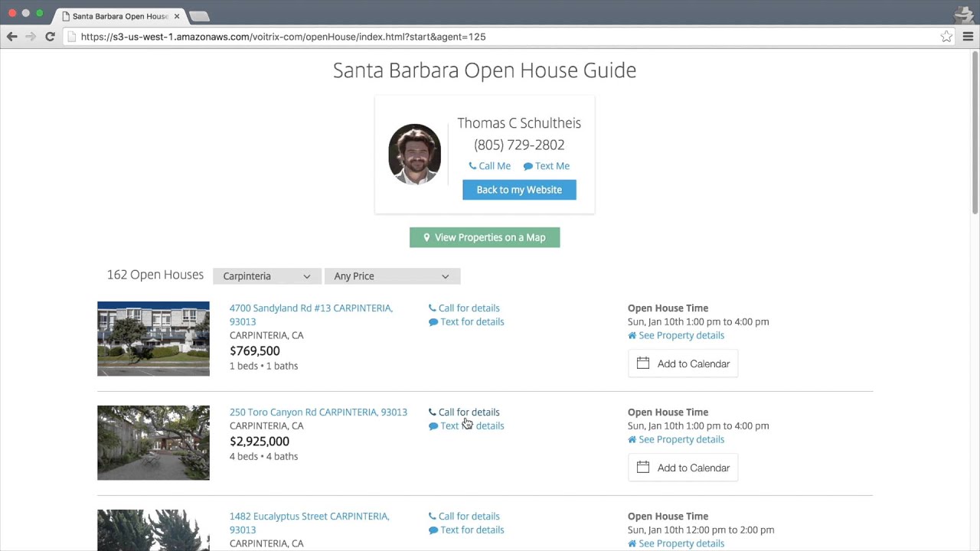This screenshot has height=551, width=980.
Task: Click phone icon for 4700 Sandyland Rd listing
Action: point(433,308)
